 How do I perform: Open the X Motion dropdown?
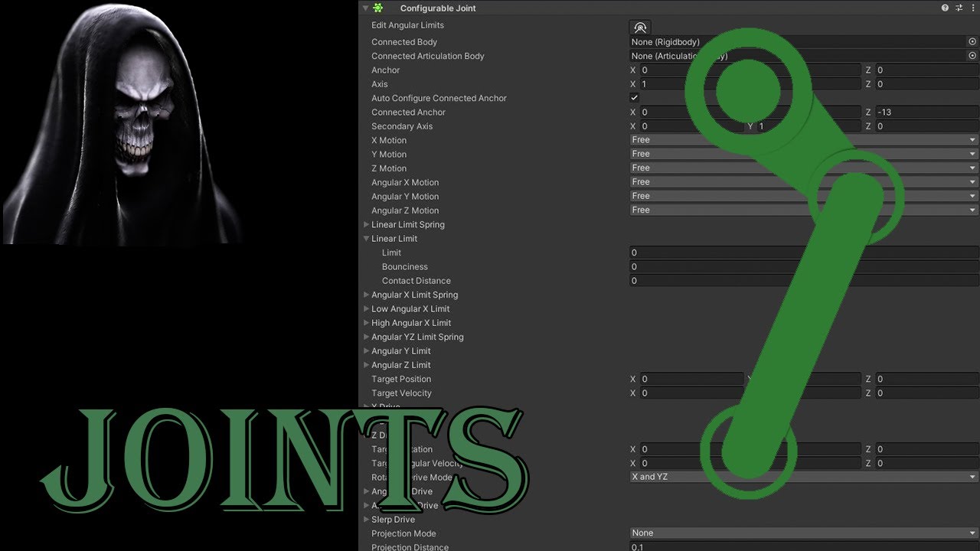coord(804,140)
